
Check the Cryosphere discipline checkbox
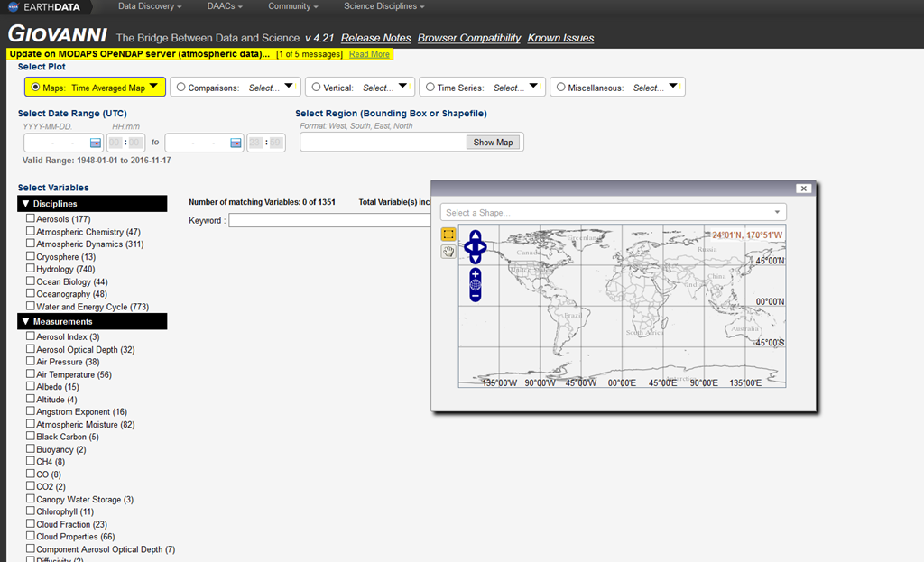click(30, 255)
